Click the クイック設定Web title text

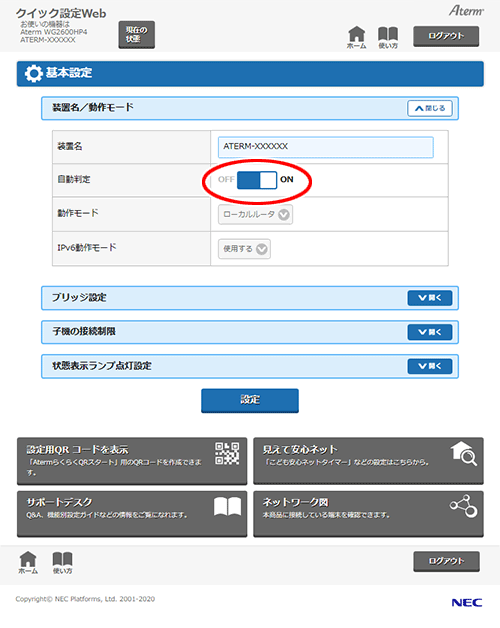61,14
